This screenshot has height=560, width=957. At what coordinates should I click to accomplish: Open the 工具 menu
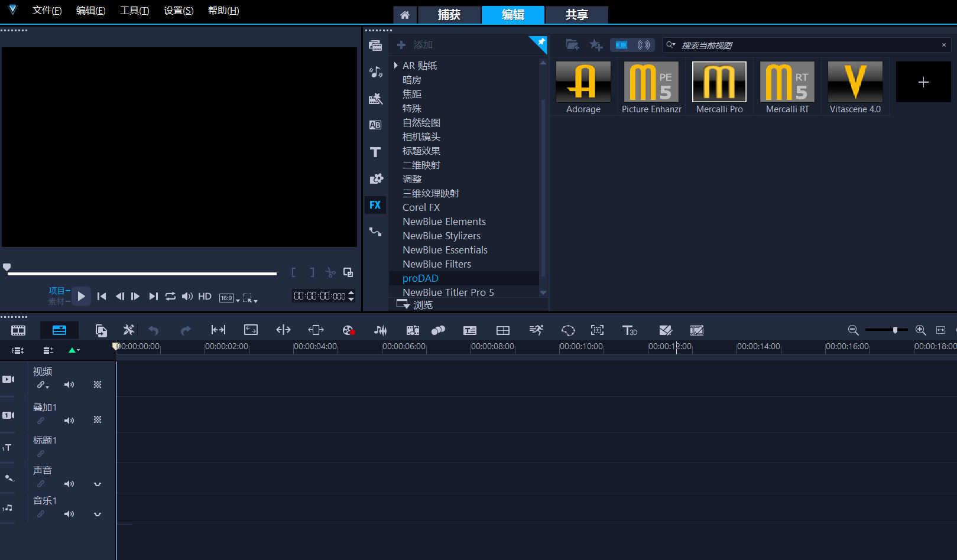tap(134, 11)
